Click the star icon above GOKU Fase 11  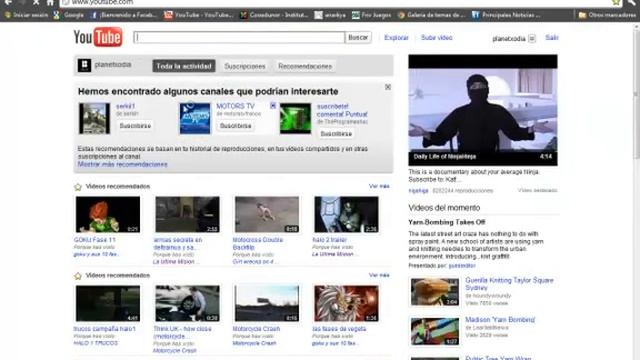pos(78,187)
